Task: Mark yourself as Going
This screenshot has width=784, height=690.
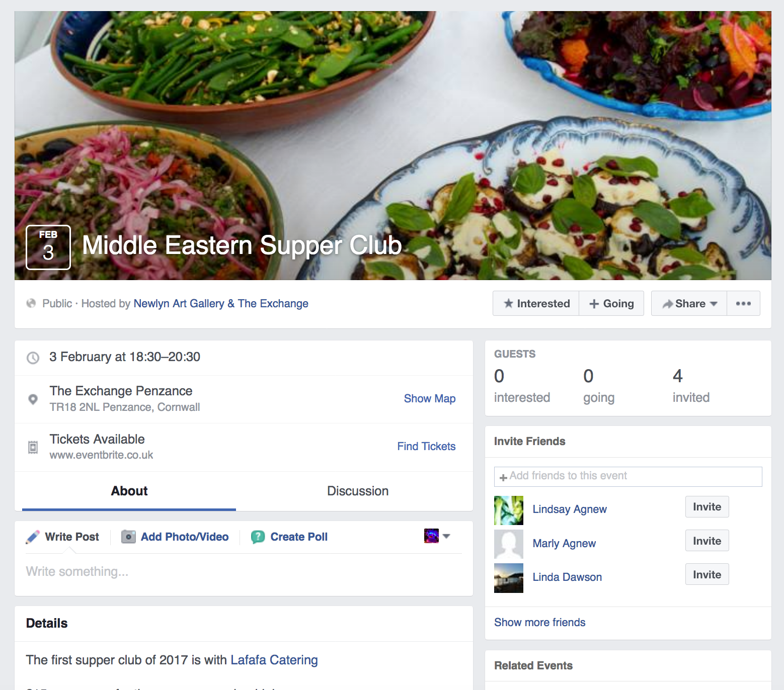Action: pyautogui.click(x=611, y=304)
